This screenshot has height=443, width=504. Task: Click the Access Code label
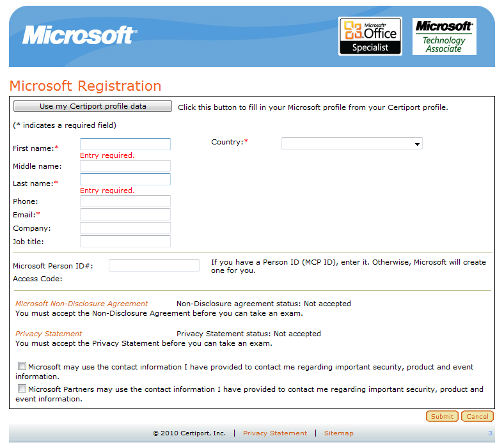pyautogui.click(x=38, y=279)
